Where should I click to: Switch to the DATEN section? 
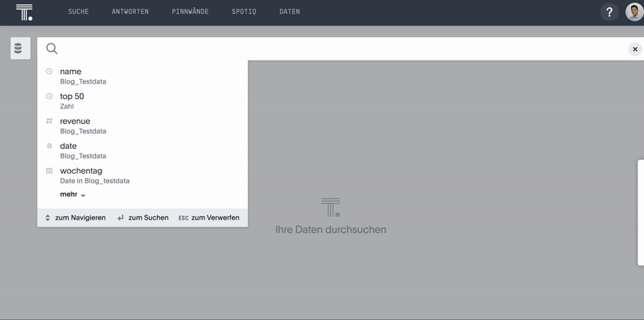(290, 11)
